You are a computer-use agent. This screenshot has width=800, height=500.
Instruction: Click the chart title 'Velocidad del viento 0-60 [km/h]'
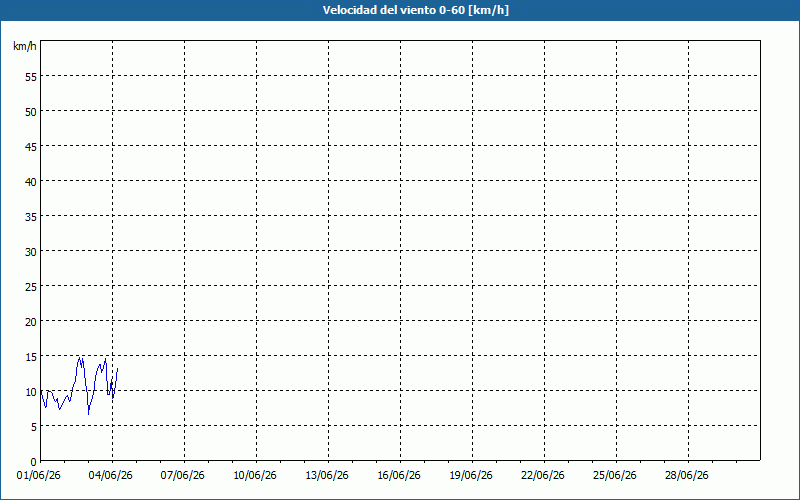click(416, 10)
